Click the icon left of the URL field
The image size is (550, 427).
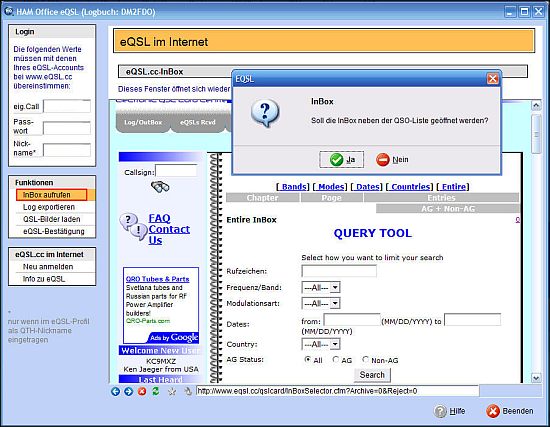[188, 391]
